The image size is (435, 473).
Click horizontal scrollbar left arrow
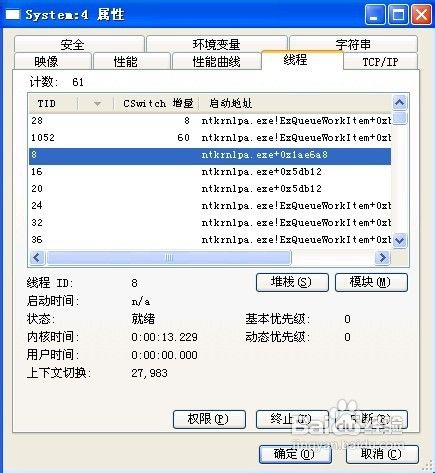[37, 257]
